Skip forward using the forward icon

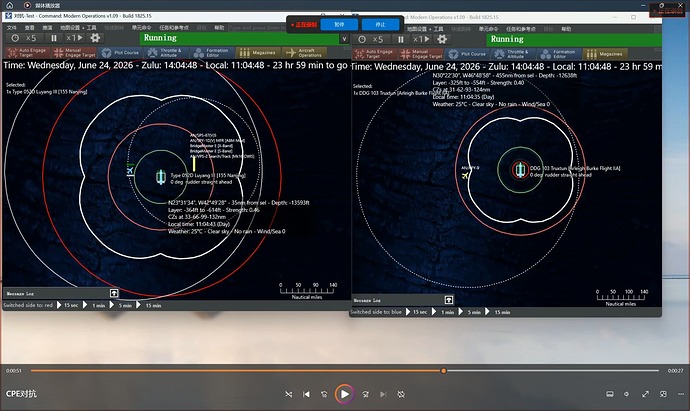pyautogui.click(x=365, y=394)
